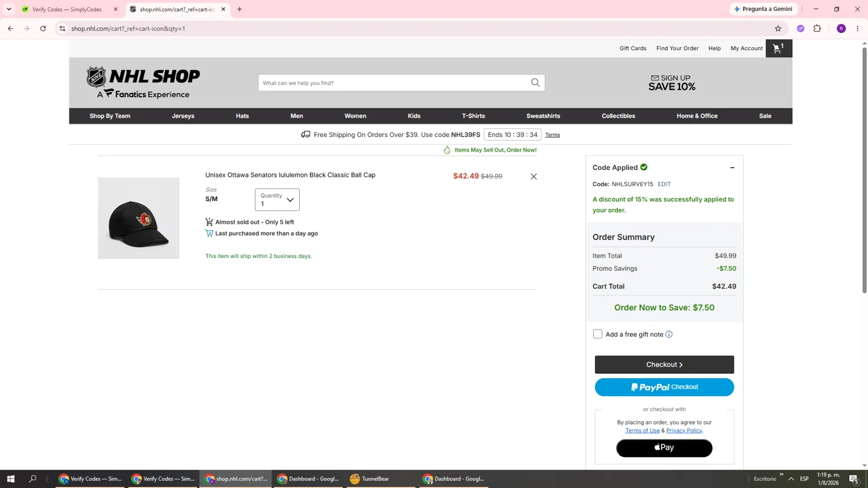Open the Unisex Ottawa Senators cap title
Viewport: 868px width, 488px height.
[x=290, y=175]
